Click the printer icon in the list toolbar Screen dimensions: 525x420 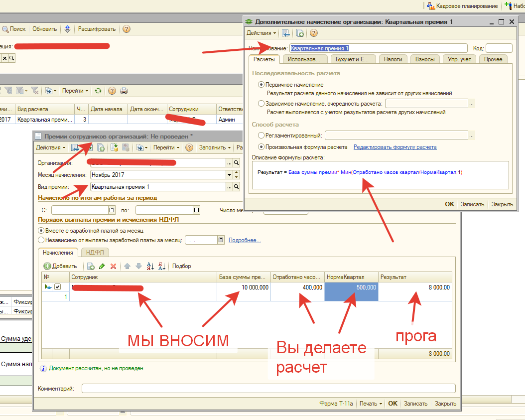pyautogui.click(x=124, y=91)
